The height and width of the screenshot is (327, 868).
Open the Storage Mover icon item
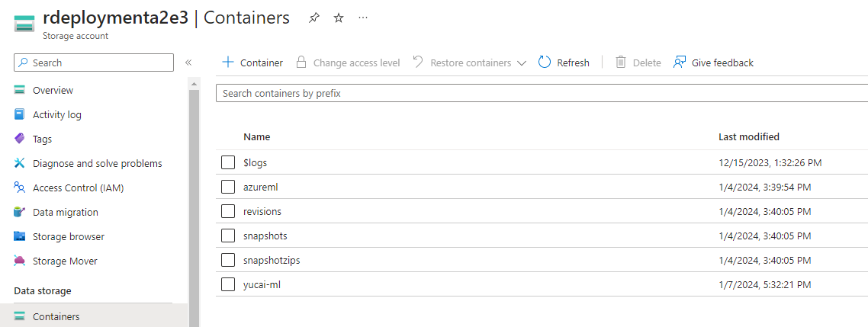[x=20, y=261]
